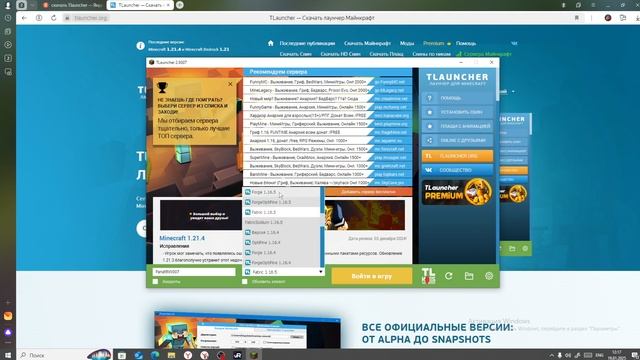Select the FunnyGame server row
640x360 pixels.
click(x=327, y=107)
